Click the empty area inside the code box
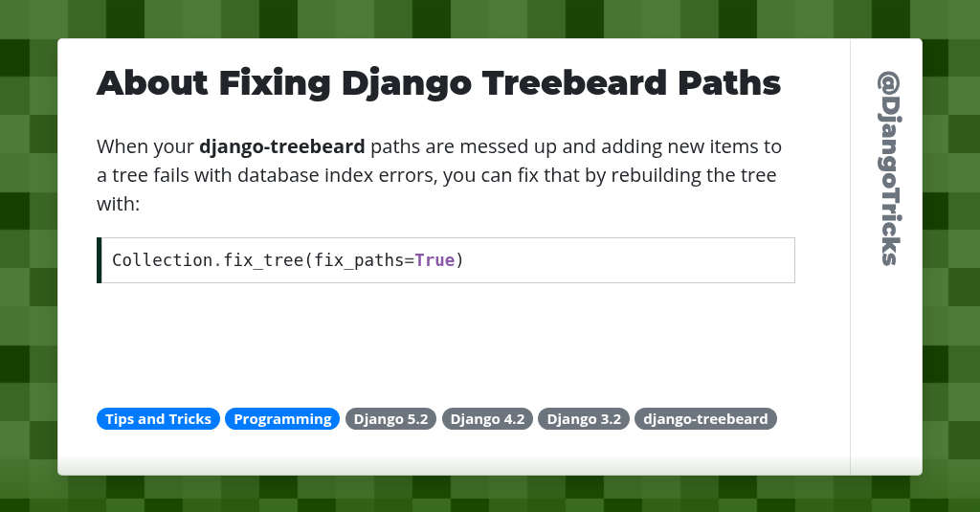980x512 pixels. [632, 260]
